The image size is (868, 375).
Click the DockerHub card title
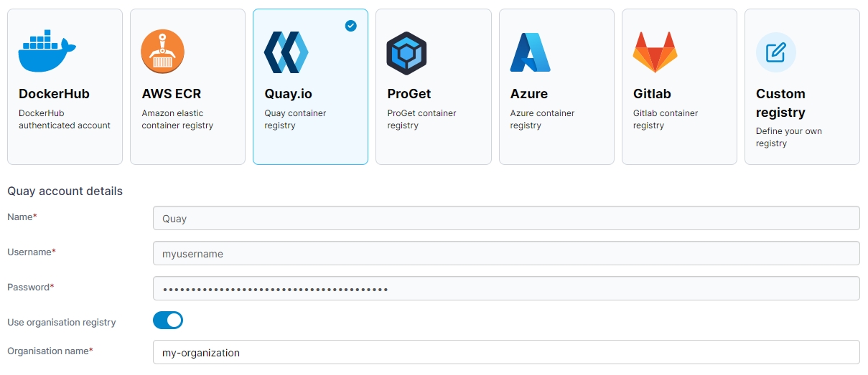click(x=54, y=94)
